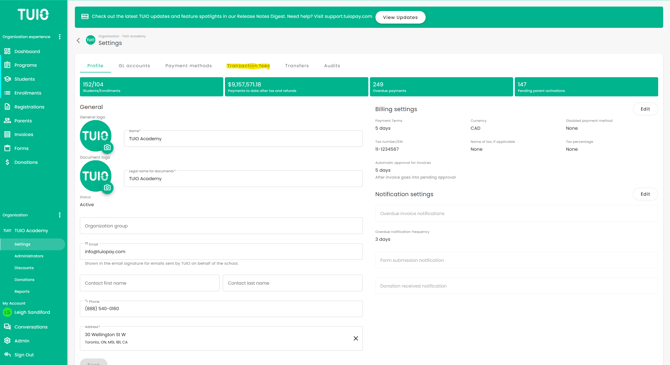Open Discounts in the organization submenu
The image size is (670, 365).
point(24,268)
